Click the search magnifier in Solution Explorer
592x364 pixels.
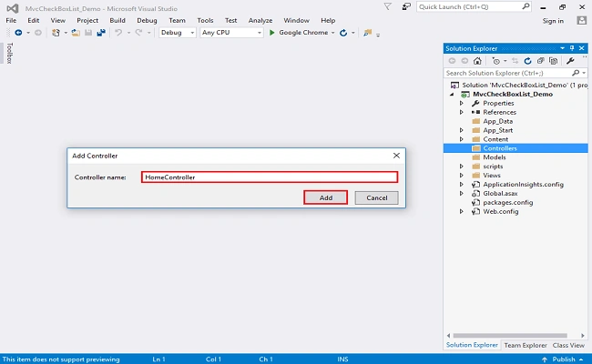[x=576, y=73]
